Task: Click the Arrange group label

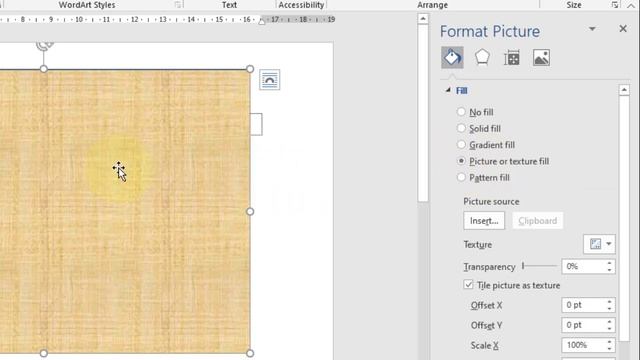Action: pyautogui.click(x=432, y=5)
